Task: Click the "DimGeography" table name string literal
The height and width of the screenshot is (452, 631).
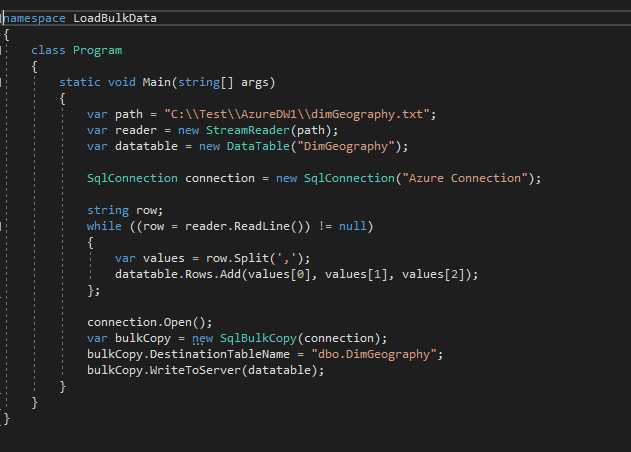Action: [346, 147]
